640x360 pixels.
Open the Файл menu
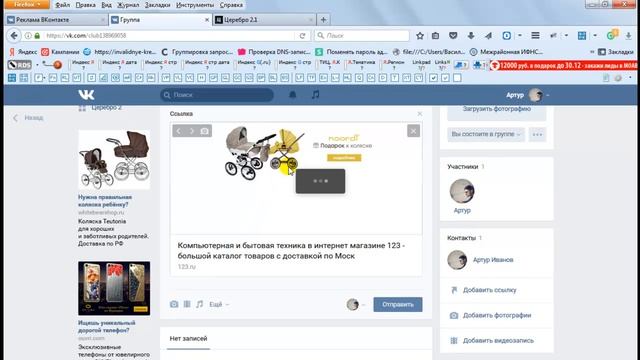[x=62, y=5]
